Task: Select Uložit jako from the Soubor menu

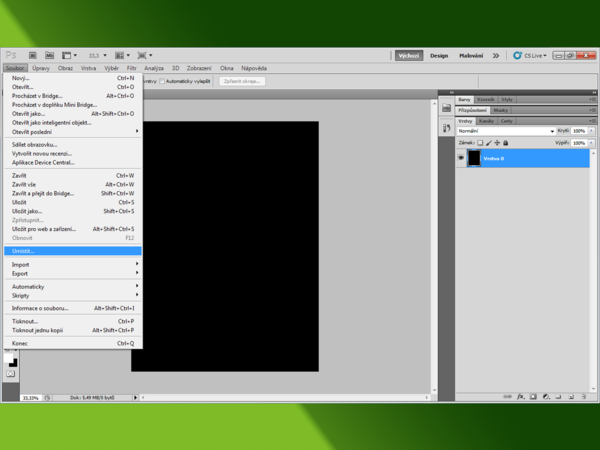Action: point(27,211)
